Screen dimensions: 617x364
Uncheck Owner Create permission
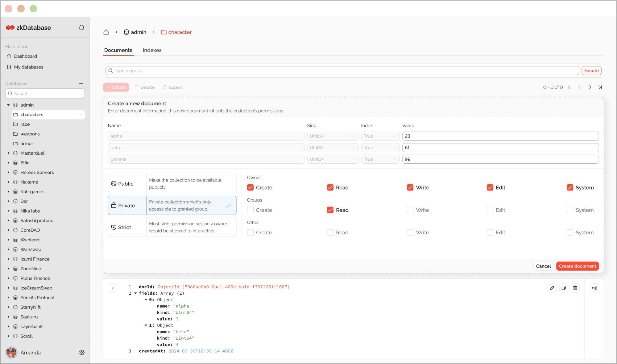coord(250,187)
